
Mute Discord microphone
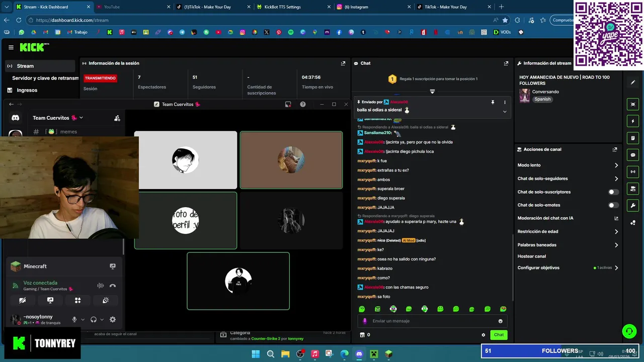pos(74,319)
